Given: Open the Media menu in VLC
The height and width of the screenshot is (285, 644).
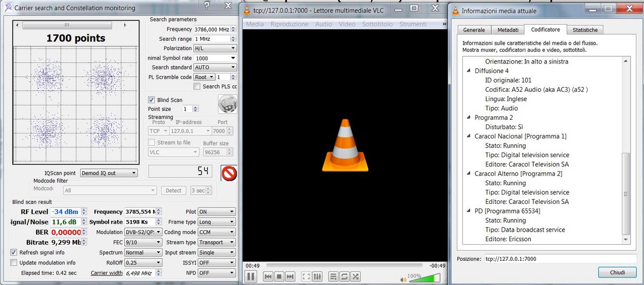Looking at the screenshot, I should click(x=255, y=24).
